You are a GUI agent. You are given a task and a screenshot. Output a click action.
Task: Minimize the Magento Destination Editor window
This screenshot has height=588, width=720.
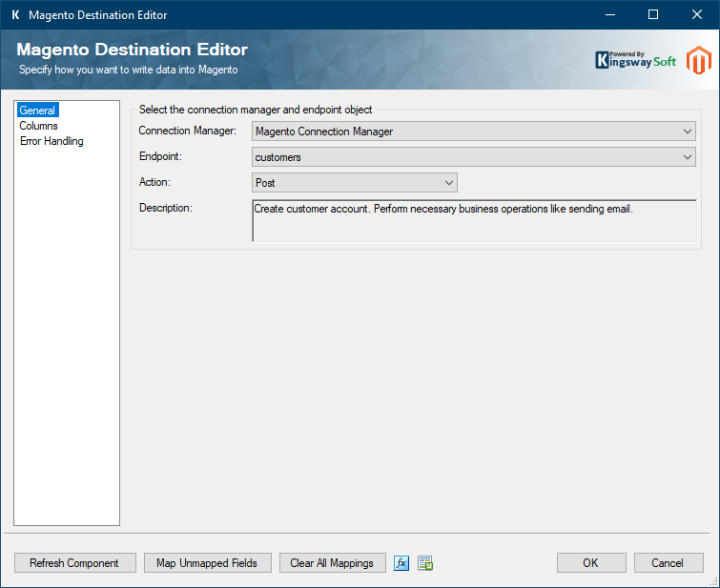pyautogui.click(x=610, y=14)
